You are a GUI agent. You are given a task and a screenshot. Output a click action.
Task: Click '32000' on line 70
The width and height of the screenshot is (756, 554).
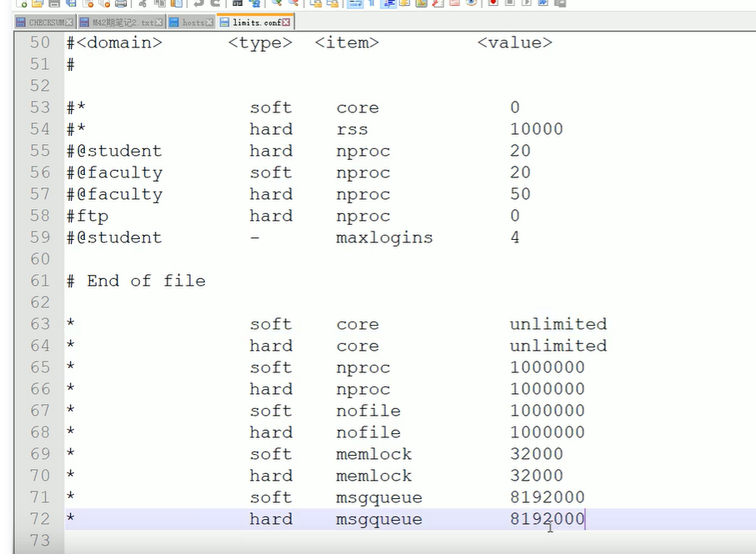[537, 476]
